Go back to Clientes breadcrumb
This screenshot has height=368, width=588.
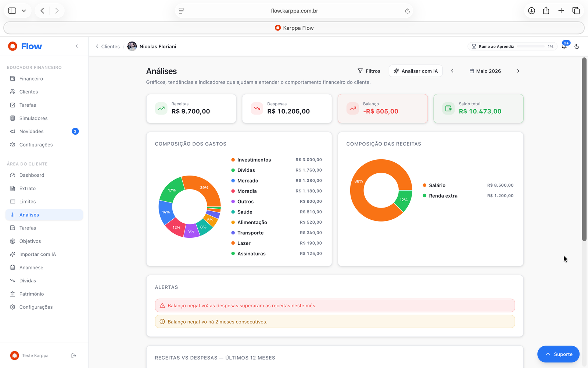(x=108, y=46)
